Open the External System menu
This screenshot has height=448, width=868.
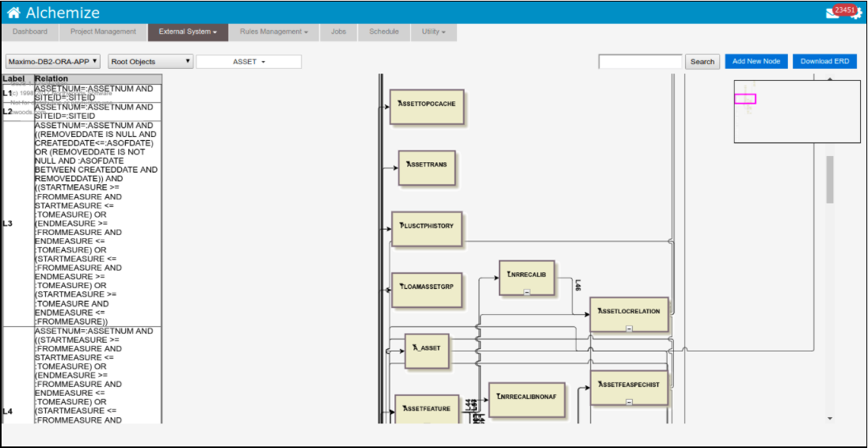coord(188,32)
